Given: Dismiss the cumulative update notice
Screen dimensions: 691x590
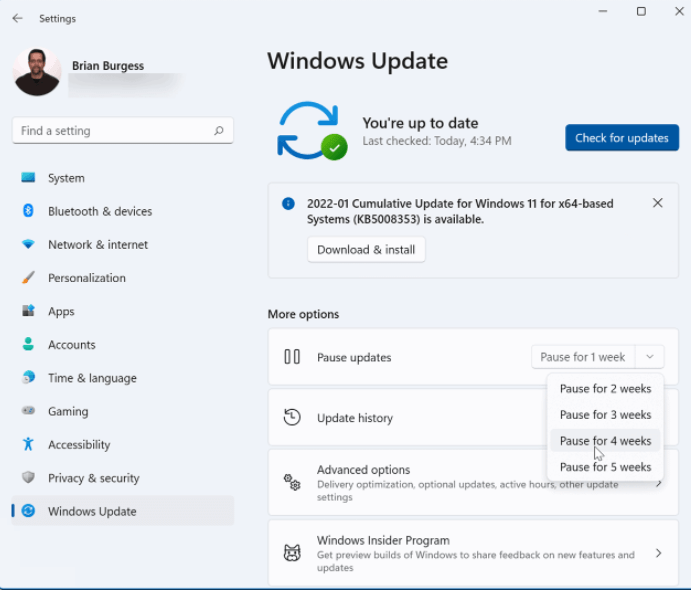Looking at the screenshot, I should point(658,203).
